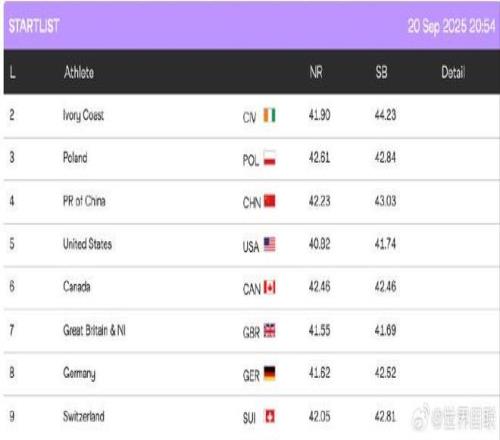500x440 pixels.
Task: Click the L lane column header
Action: [12, 72]
